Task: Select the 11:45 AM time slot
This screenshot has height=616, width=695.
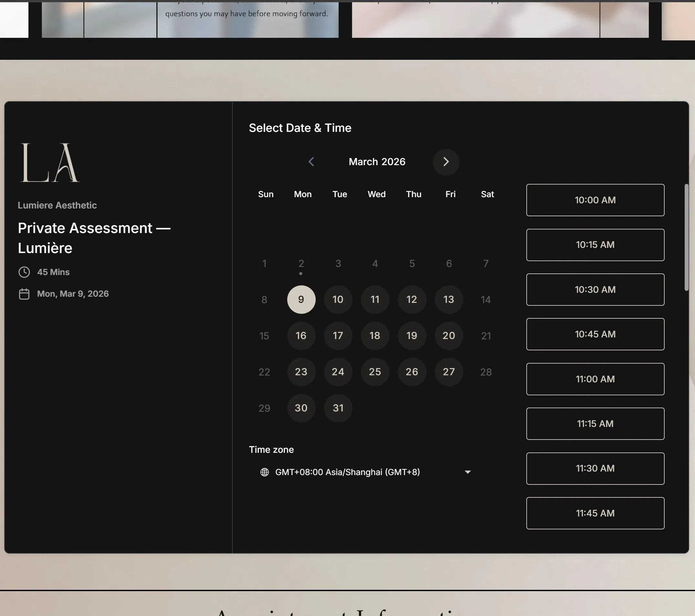Action: [x=595, y=513]
